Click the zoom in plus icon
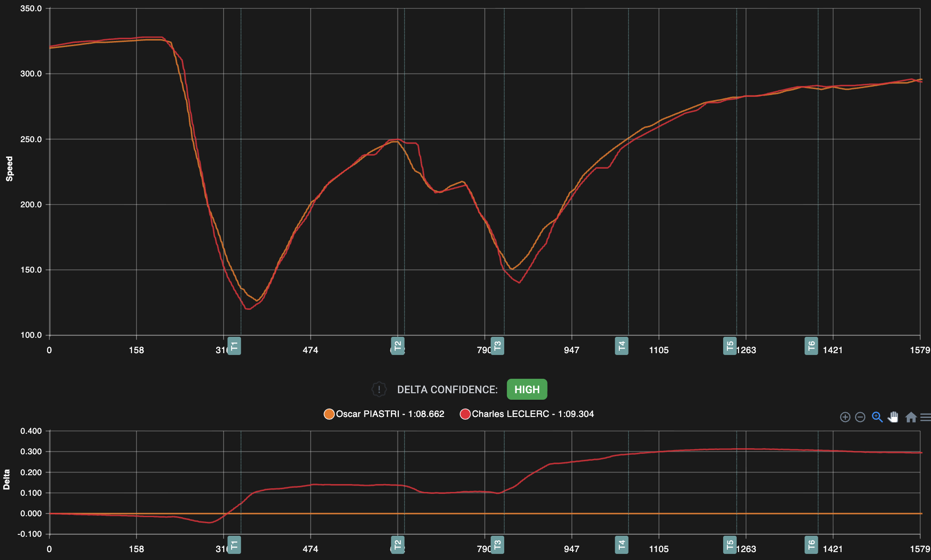The image size is (931, 560). (845, 417)
